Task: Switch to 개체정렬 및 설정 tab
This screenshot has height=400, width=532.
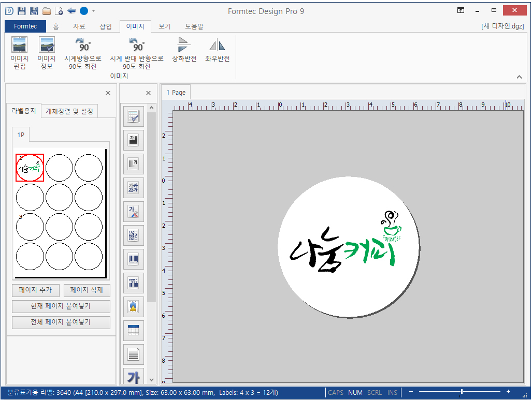Action: (x=69, y=111)
